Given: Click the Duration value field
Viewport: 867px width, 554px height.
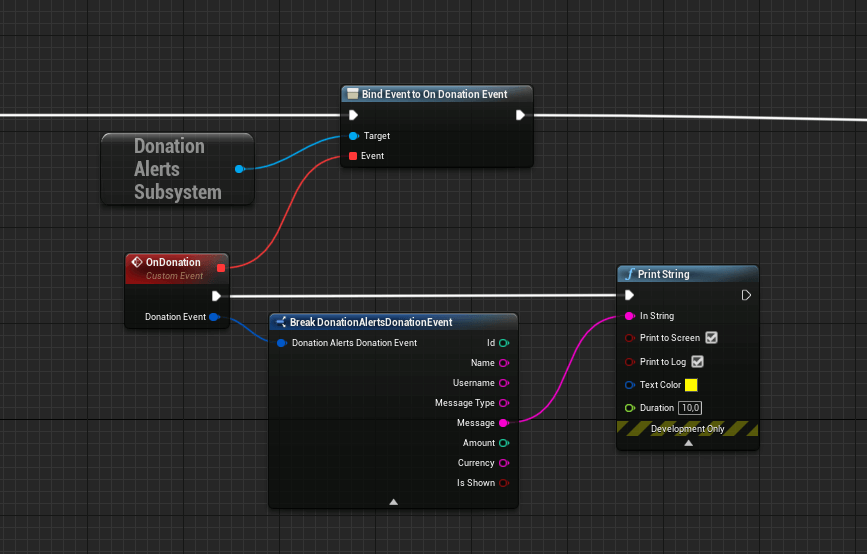Looking at the screenshot, I should [690, 408].
